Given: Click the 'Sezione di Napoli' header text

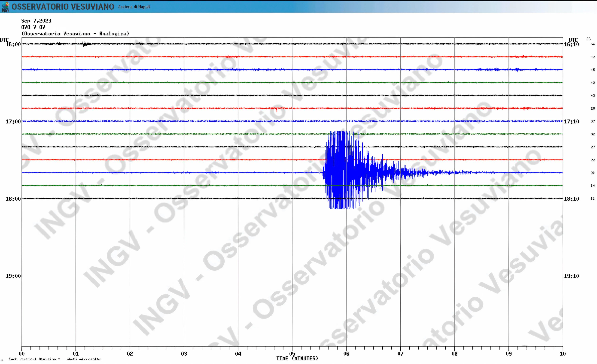Looking at the screenshot, I should (134, 7).
